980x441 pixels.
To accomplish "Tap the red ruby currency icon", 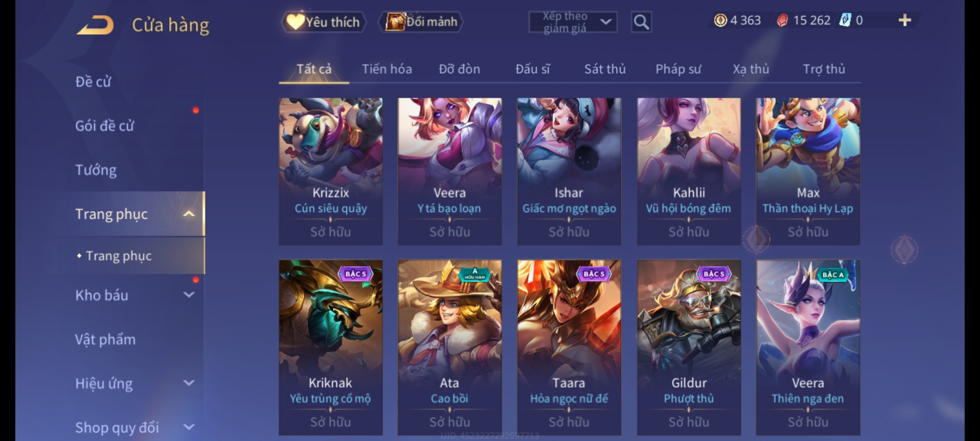I will coord(782,20).
